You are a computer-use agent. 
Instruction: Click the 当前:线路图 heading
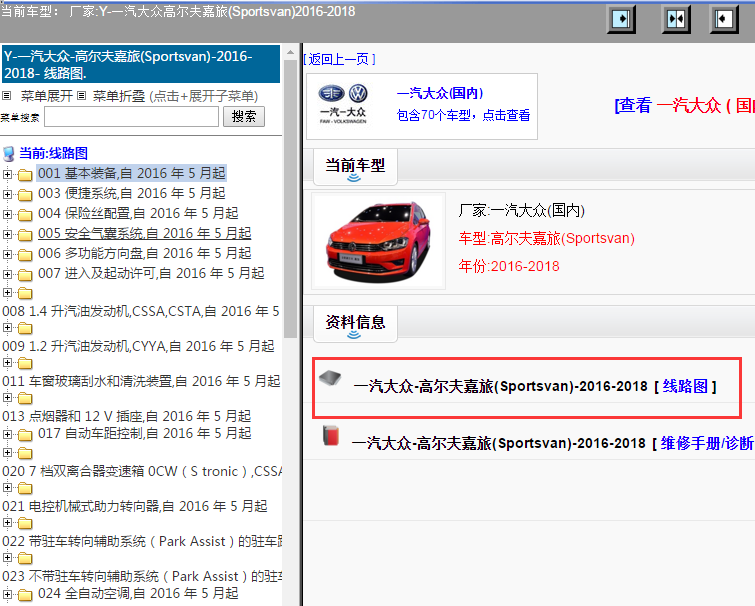pyautogui.click(x=53, y=154)
